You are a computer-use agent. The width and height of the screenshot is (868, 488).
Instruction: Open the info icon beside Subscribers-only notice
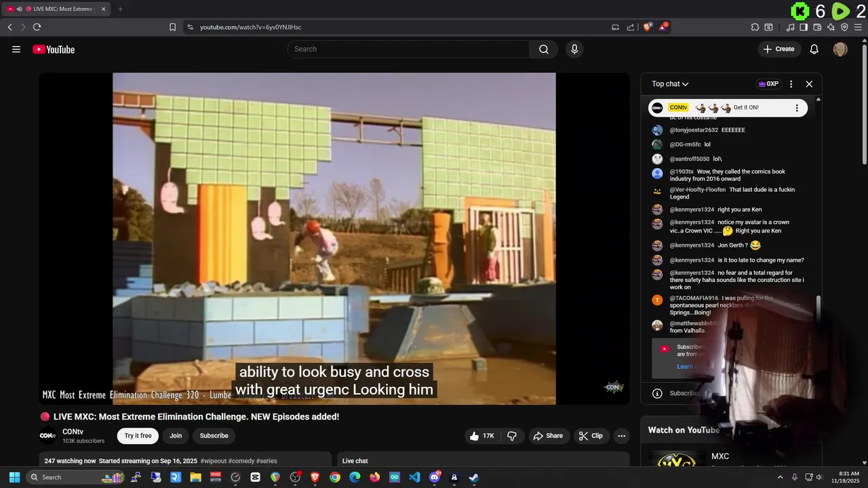point(657,393)
